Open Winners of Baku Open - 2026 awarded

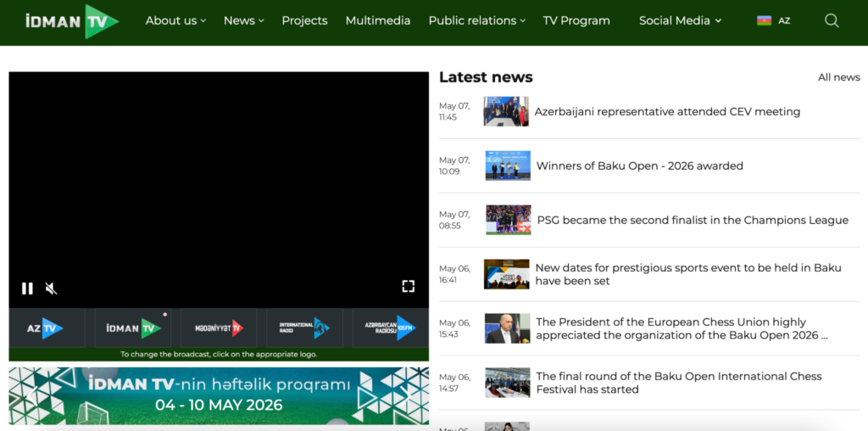coord(639,166)
